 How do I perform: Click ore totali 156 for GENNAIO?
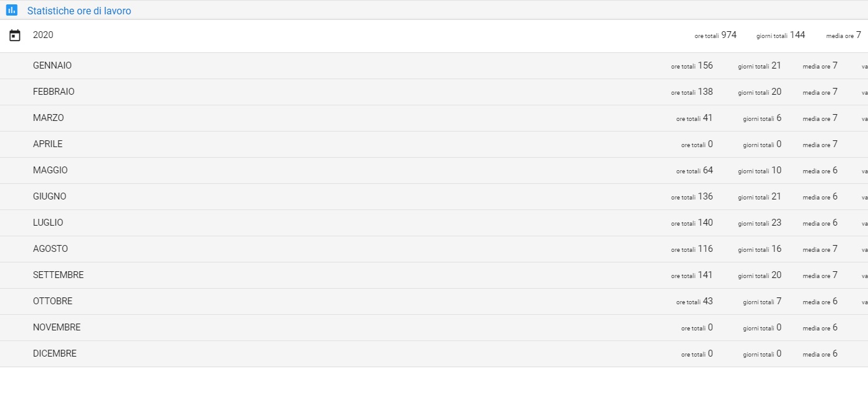[705, 65]
